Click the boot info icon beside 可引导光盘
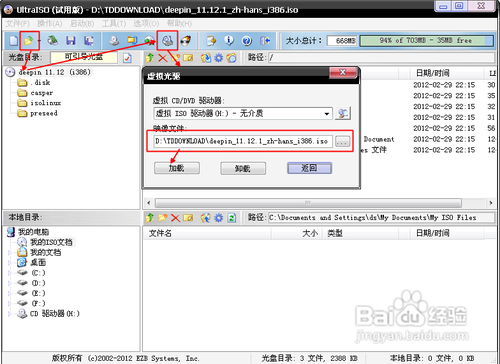Screen dimensions: 500x364 (x=127, y=58)
